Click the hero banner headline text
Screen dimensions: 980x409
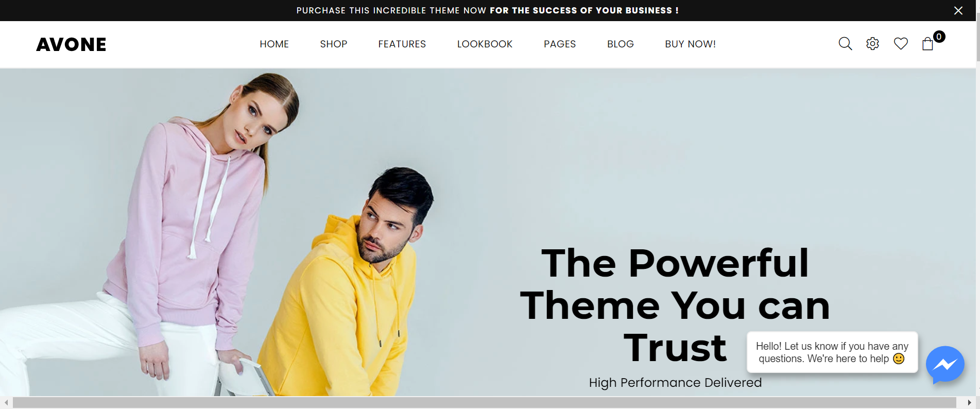point(675,305)
